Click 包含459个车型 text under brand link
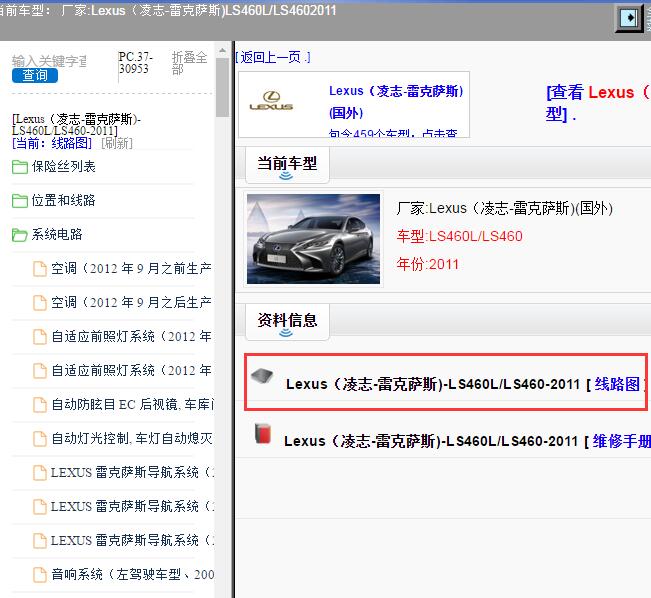This screenshot has width=651, height=598. pos(393,132)
